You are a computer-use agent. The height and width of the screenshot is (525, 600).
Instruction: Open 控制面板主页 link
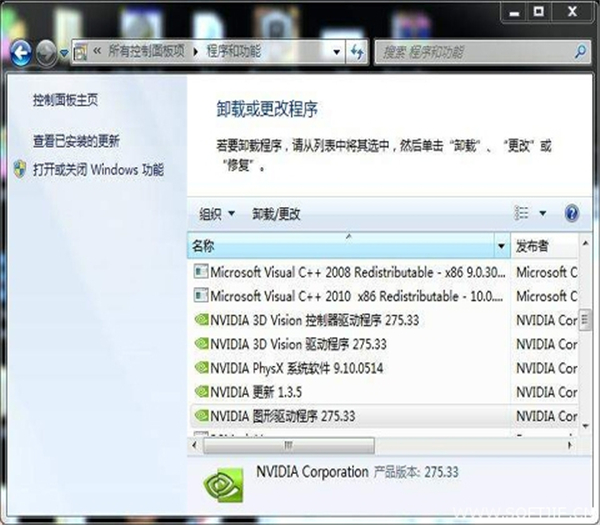(66, 100)
